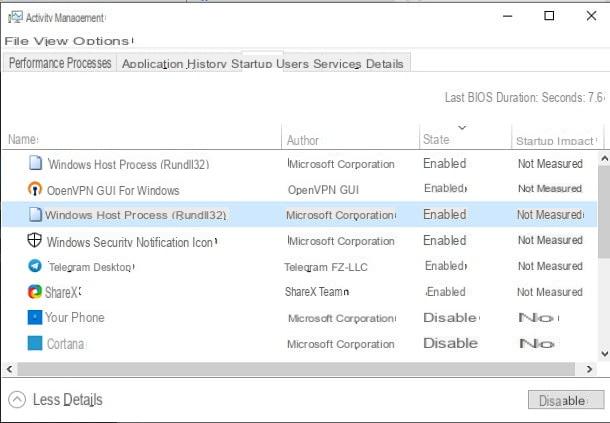
Task: Click Not Measured in Telegram Desktop row
Action: tap(550, 266)
